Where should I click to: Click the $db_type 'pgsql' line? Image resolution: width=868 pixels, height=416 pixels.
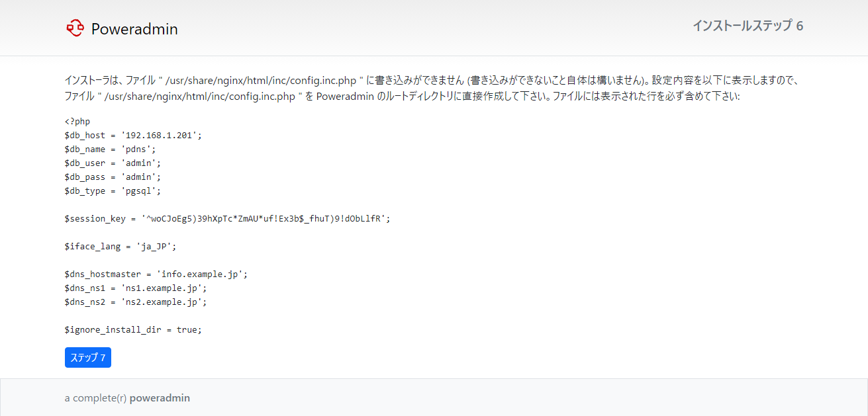[113, 190]
